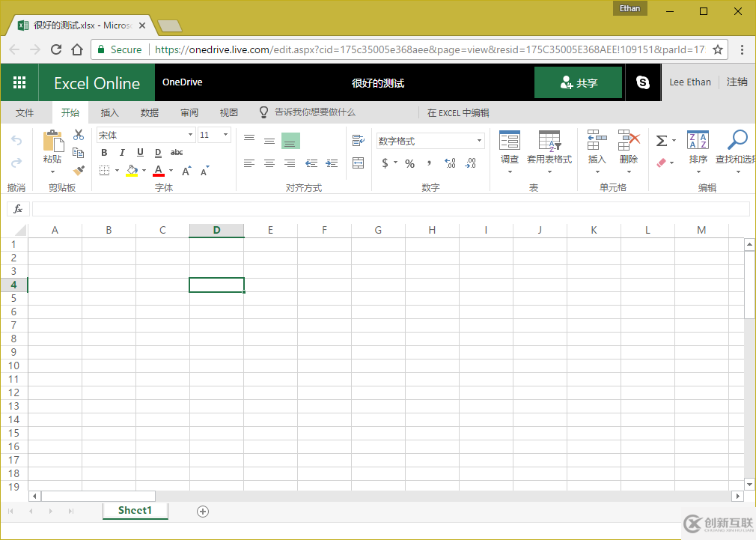Increase decimal places
This screenshot has height=540, width=756.
pos(450,163)
